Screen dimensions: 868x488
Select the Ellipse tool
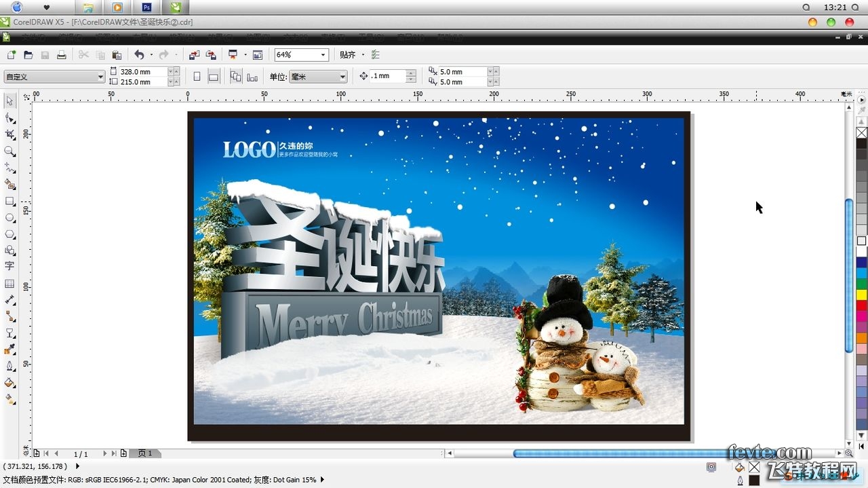tap(9, 218)
